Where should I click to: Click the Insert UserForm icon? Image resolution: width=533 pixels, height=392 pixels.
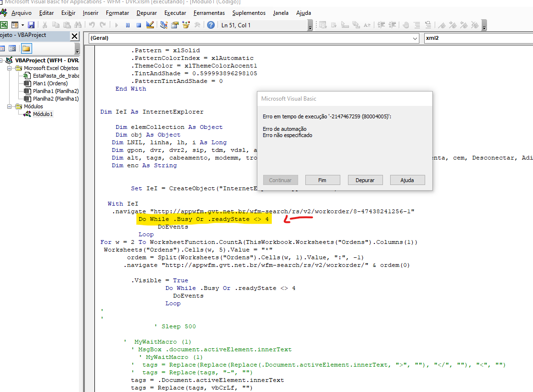click(14, 25)
